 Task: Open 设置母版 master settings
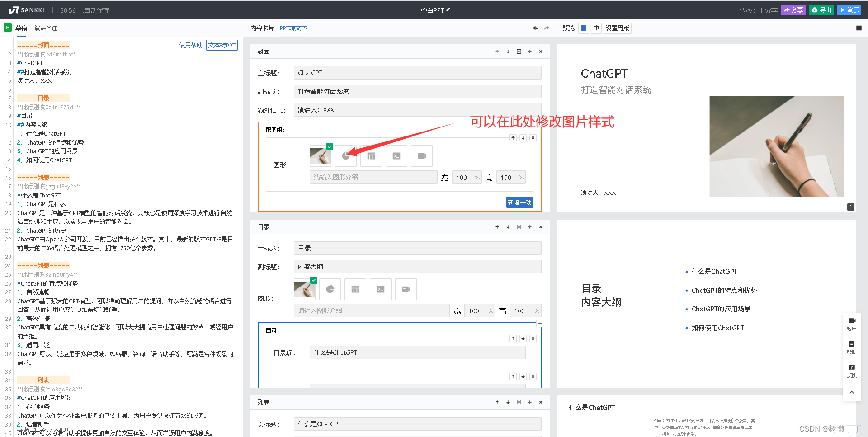618,28
